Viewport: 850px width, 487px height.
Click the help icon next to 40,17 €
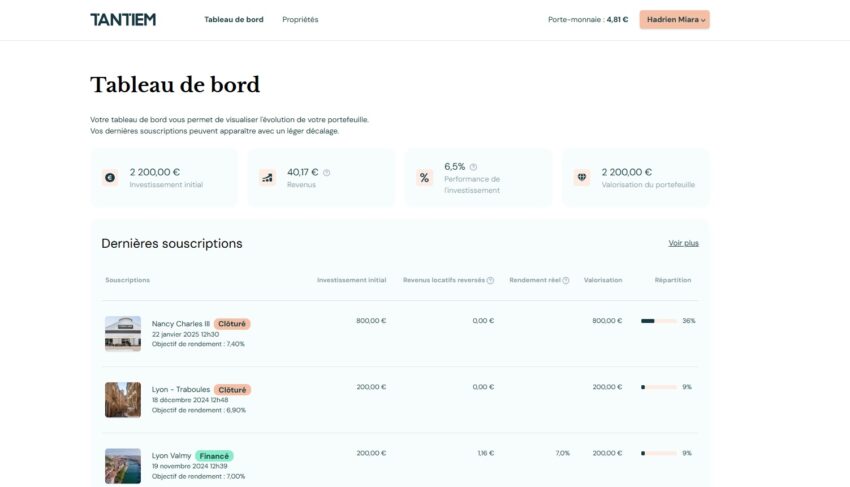click(327, 172)
